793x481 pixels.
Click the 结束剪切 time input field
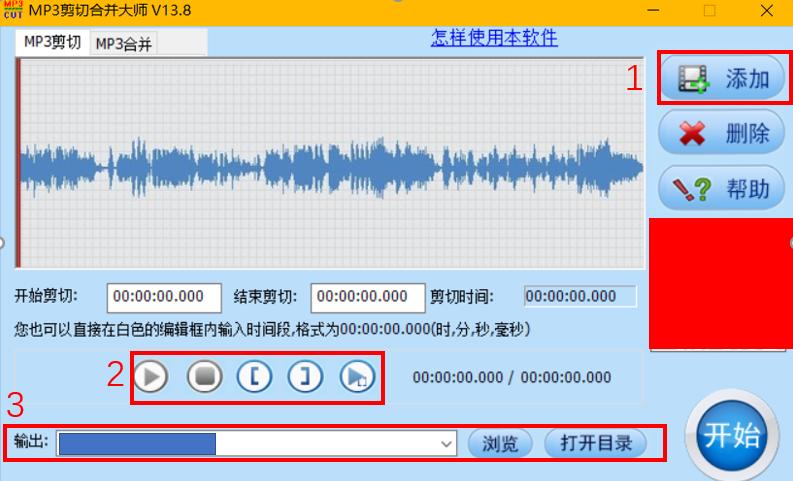point(368,297)
